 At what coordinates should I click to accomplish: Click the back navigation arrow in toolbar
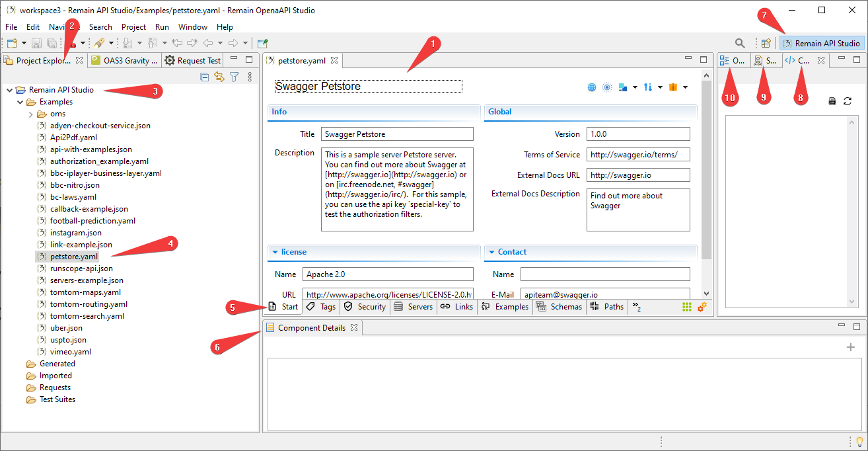[208, 43]
